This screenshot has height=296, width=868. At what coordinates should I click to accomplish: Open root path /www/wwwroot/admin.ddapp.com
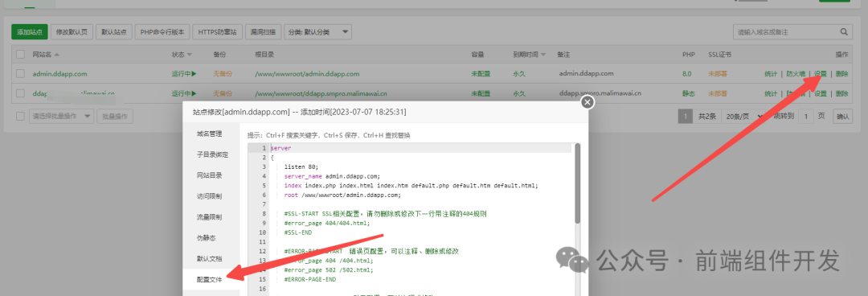point(307,74)
